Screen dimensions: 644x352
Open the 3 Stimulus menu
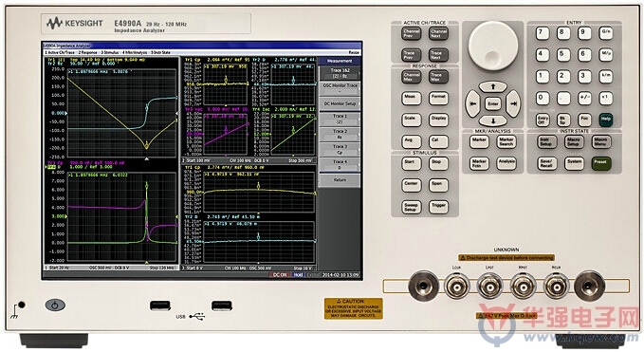coord(110,52)
